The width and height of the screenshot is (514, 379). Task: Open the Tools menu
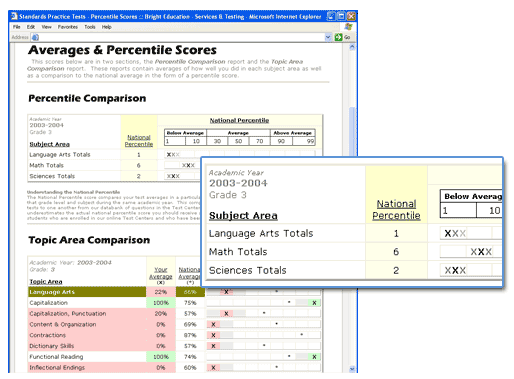[90, 27]
